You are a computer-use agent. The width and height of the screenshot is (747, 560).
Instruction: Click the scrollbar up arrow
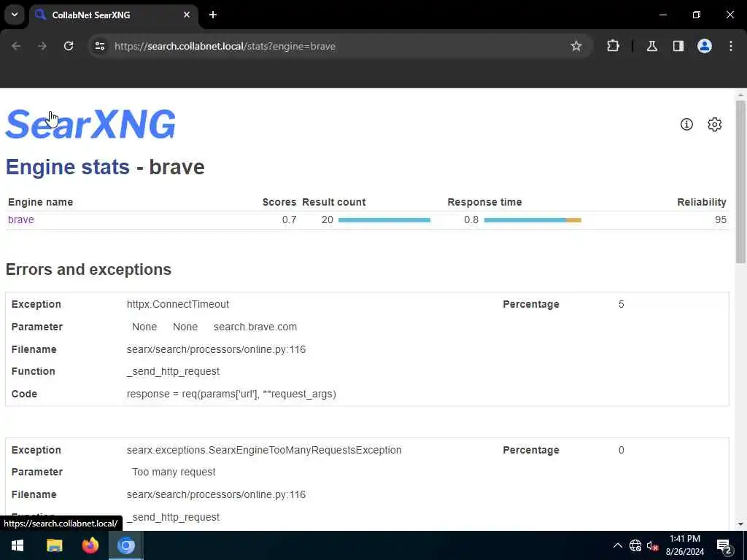(x=740, y=96)
